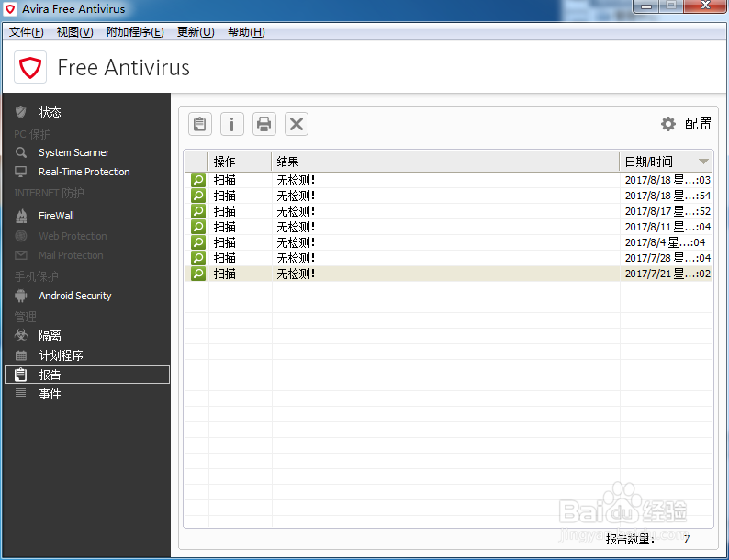Click the information 'i' toolbar button
The height and width of the screenshot is (560, 729).
click(x=232, y=124)
